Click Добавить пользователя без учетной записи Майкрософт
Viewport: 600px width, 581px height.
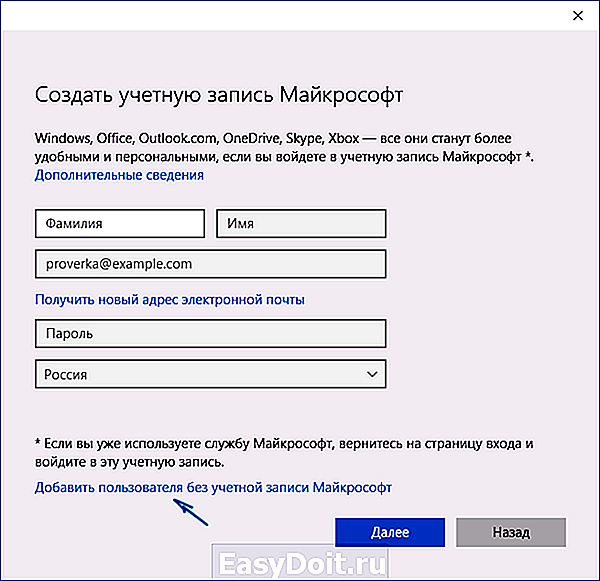(x=213, y=488)
